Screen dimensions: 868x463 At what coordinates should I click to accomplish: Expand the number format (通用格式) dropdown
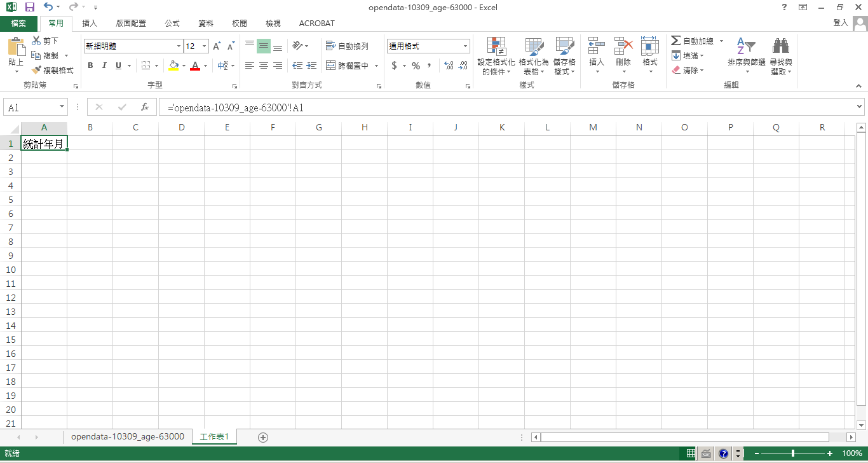coord(465,46)
